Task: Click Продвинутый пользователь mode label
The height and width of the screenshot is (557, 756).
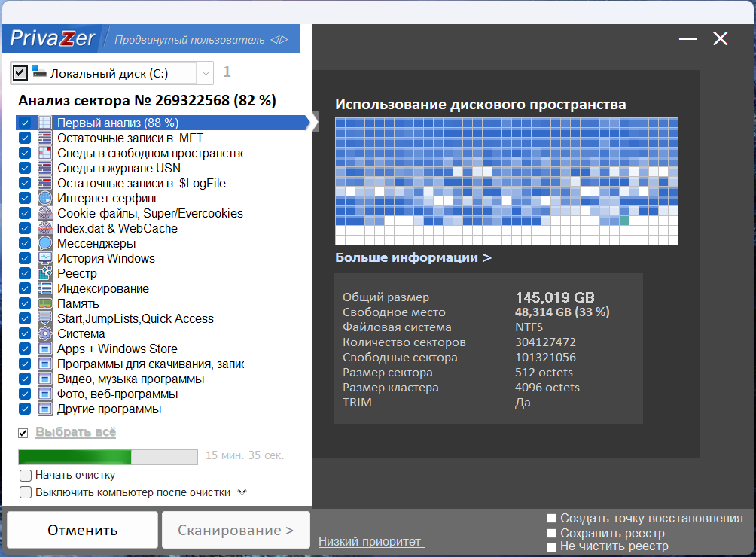Action: coord(190,40)
